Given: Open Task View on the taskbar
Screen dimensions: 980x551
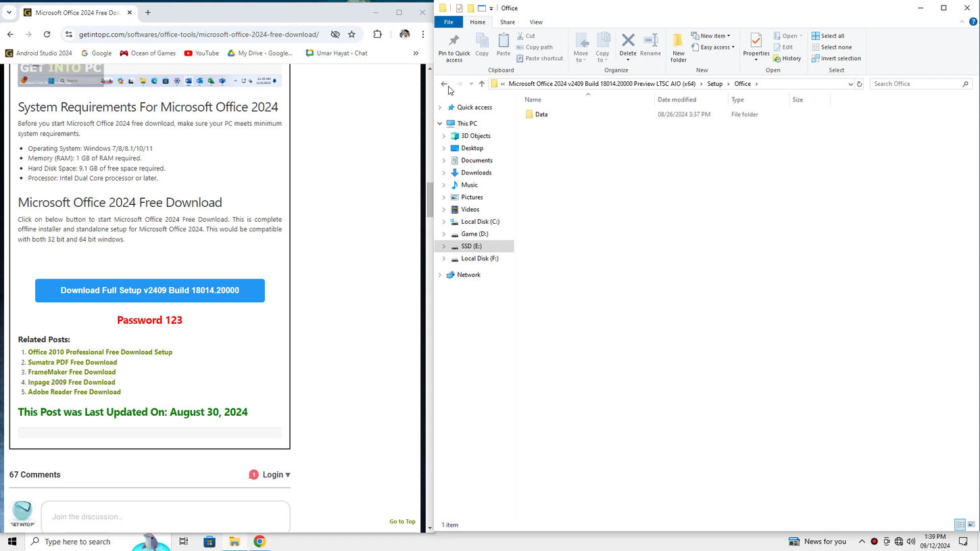Looking at the screenshot, I should (184, 542).
